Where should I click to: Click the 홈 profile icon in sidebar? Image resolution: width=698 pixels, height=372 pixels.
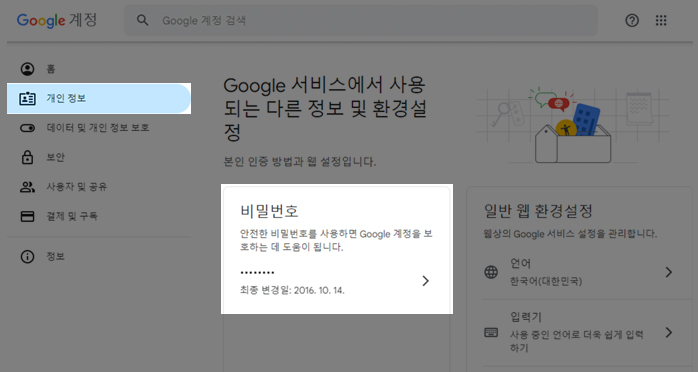click(x=28, y=69)
